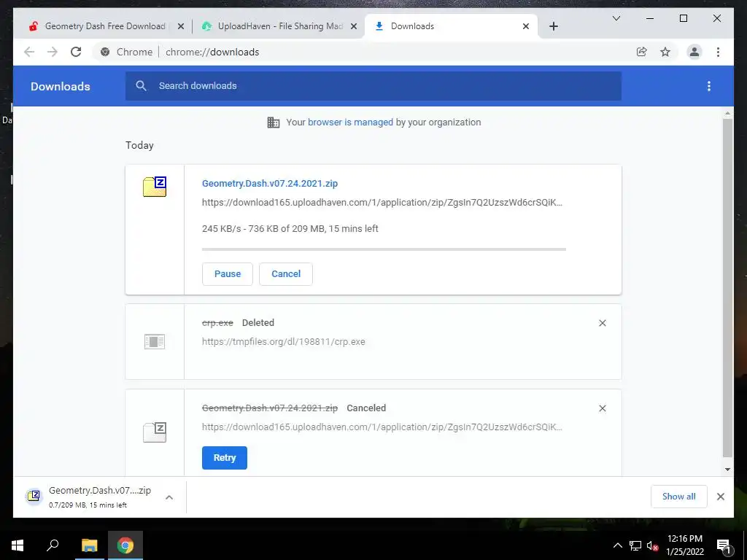Screen dimensions: 747x560
Task: Click the crp.exe file icon
Action: tap(155, 341)
